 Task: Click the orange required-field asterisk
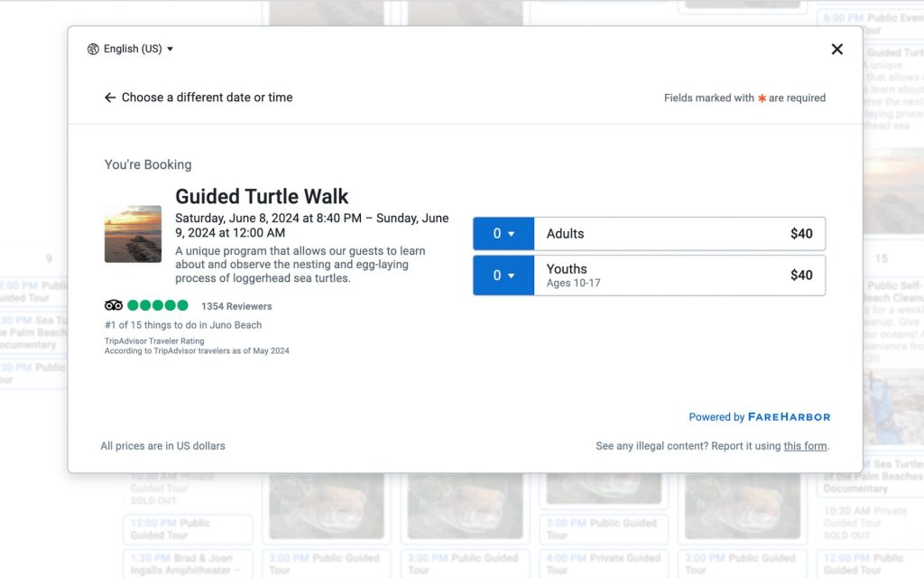762,98
